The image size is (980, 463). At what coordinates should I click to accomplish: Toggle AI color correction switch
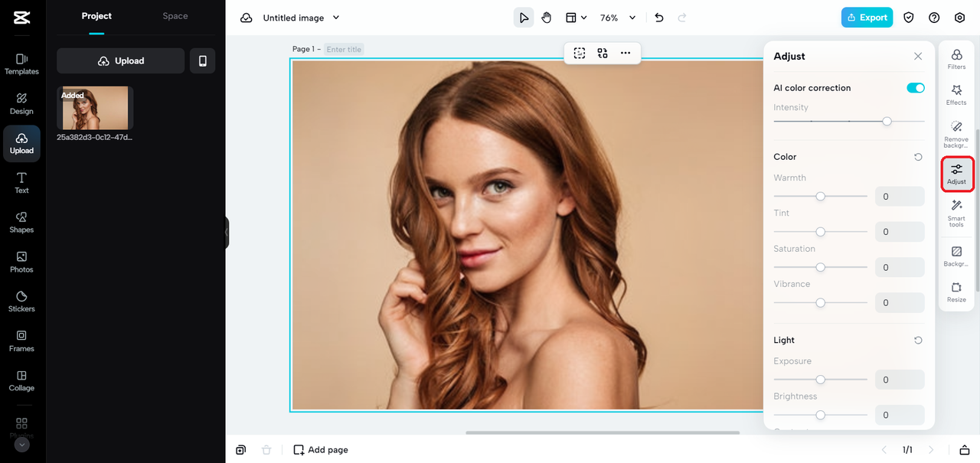[x=916, y=88]
